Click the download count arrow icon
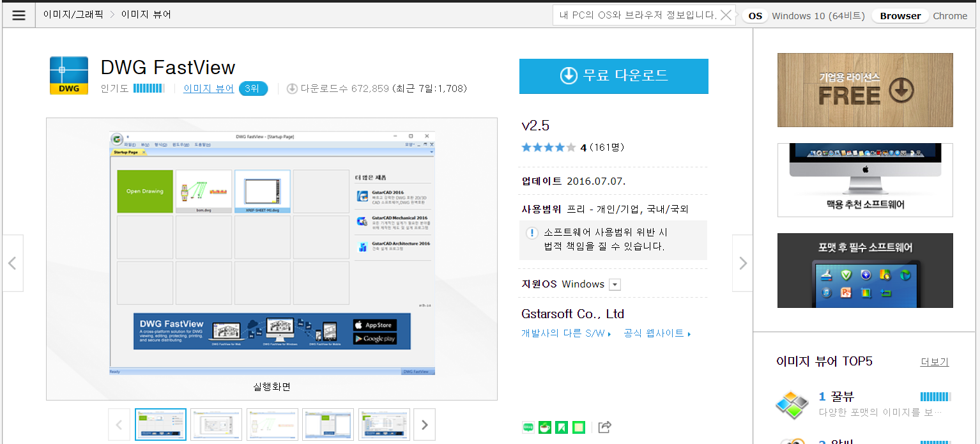The image size is (980, 444). [x=292, y=89]
